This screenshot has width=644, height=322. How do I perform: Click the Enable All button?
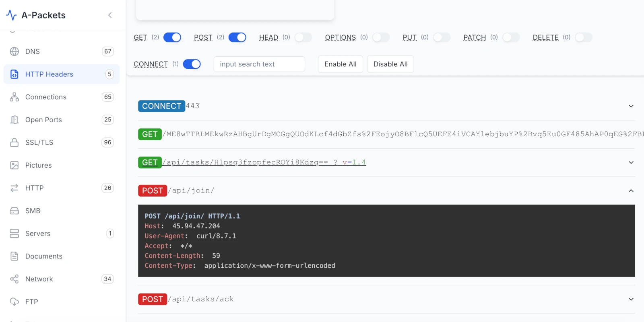[x=341, y=64]
